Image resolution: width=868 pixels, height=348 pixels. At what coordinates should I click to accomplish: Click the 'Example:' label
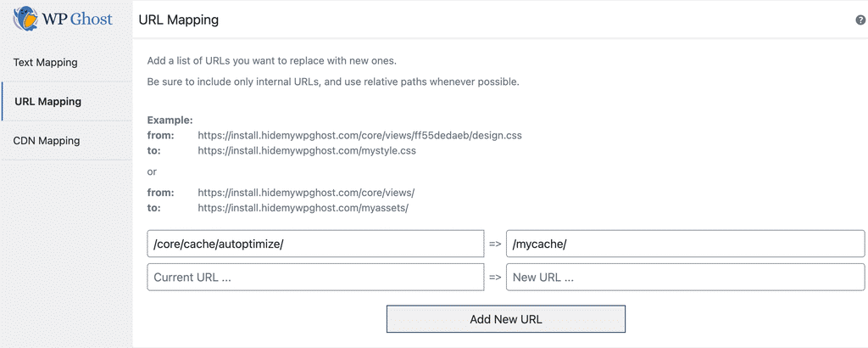click(x=170, y=121)
